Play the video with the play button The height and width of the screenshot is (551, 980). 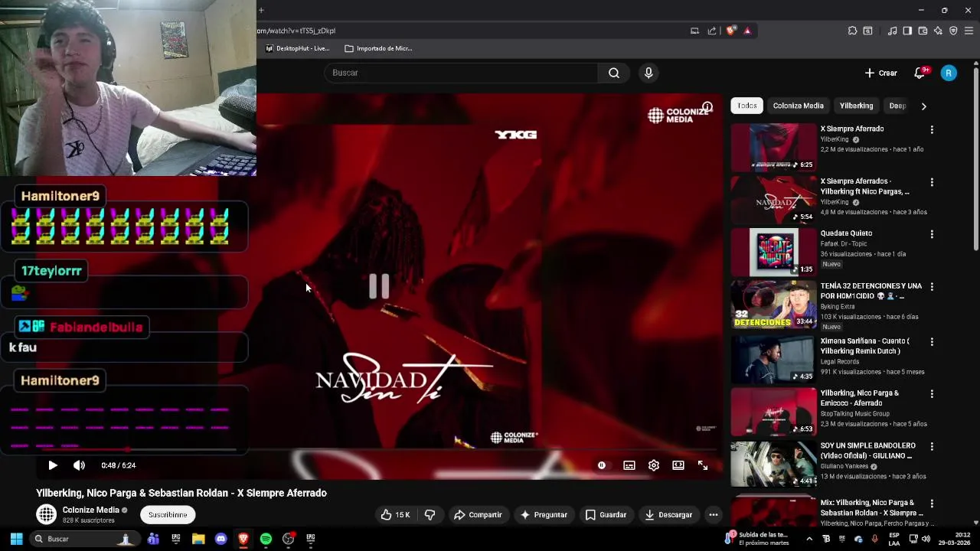tap(53, 465)
